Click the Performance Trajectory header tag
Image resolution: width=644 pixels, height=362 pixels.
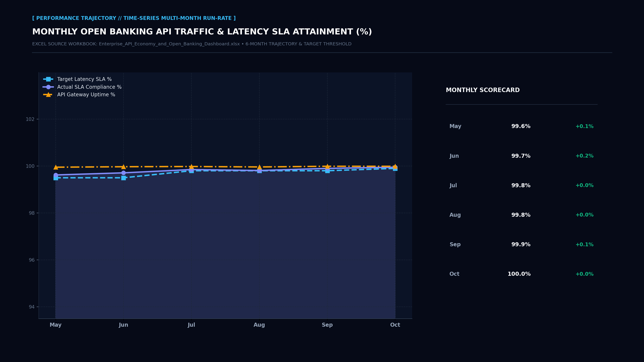(x=134, y=18)
